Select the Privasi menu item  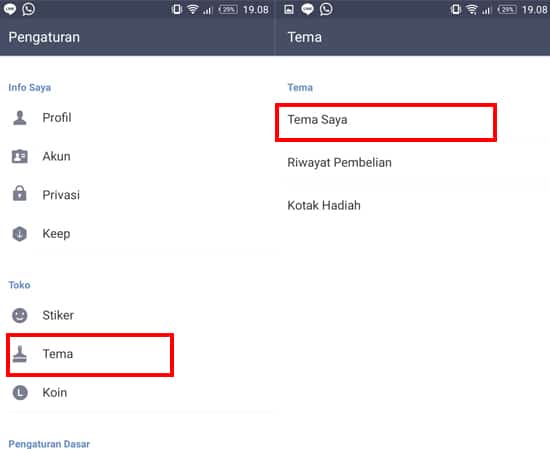point(138,195)
